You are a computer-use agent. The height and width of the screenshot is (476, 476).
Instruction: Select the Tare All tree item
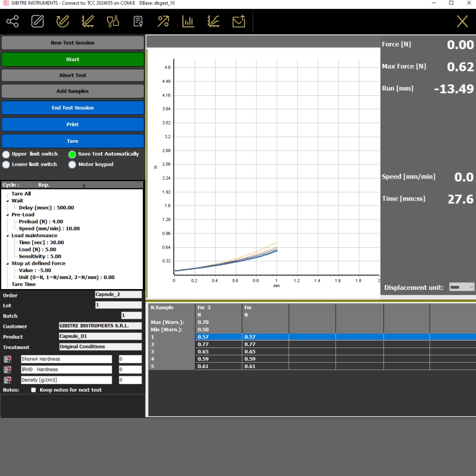pyautogui.click(x=21, y=193)
